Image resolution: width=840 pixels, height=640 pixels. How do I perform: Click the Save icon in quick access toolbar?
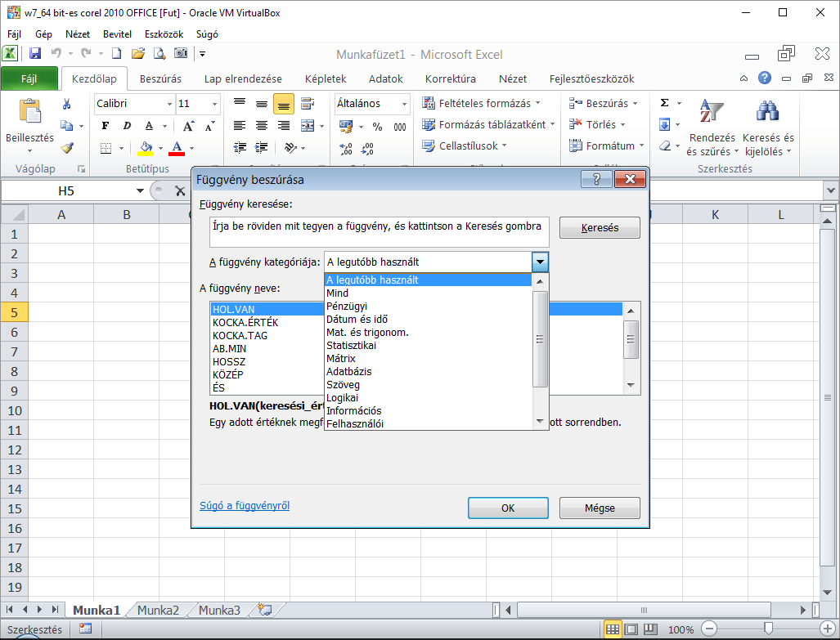click(x=35, y=53)
